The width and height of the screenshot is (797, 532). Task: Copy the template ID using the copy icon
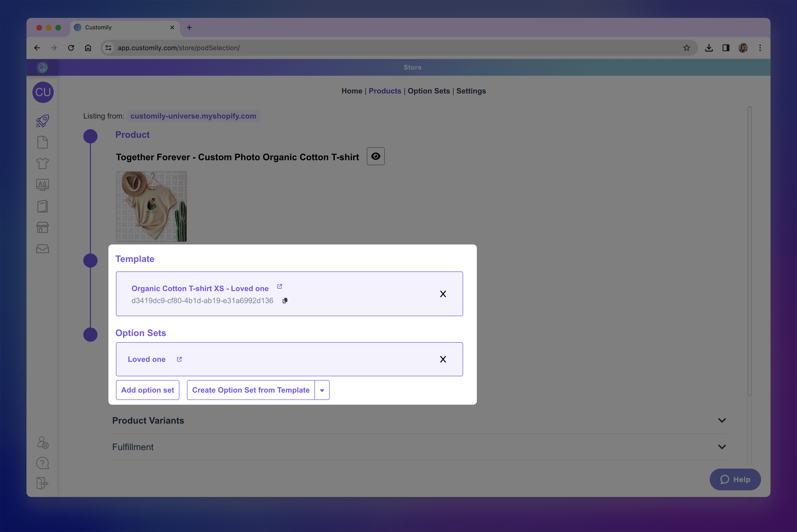coord(285,300)
